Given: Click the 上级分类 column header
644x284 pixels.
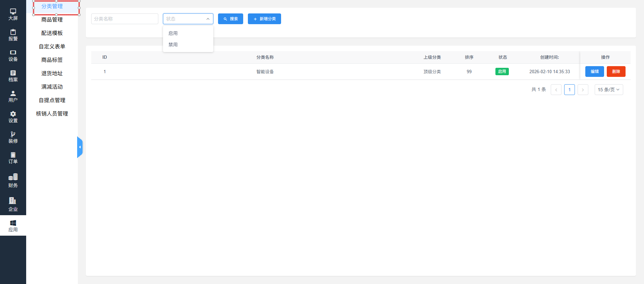Looking at the screenshot, I should 432,57.
